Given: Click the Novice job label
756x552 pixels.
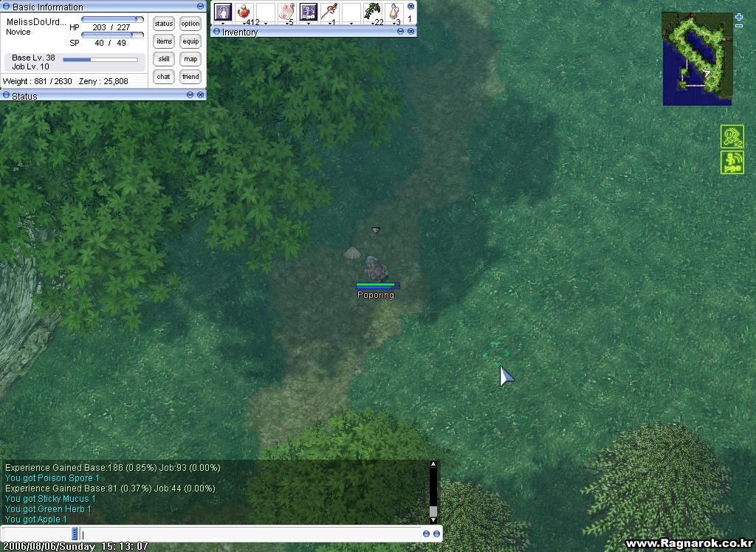Looking at the screenshot, I should point(18,32).
